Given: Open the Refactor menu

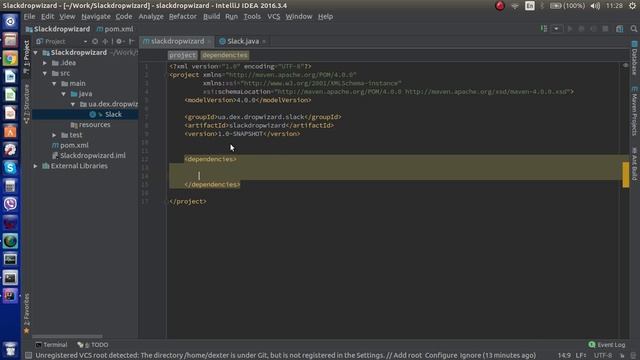Looking at the screenshot, I should coord(183,17).
